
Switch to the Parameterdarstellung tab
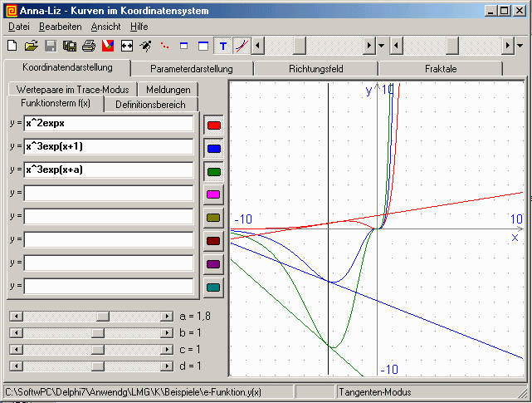(x=192, y=69)
